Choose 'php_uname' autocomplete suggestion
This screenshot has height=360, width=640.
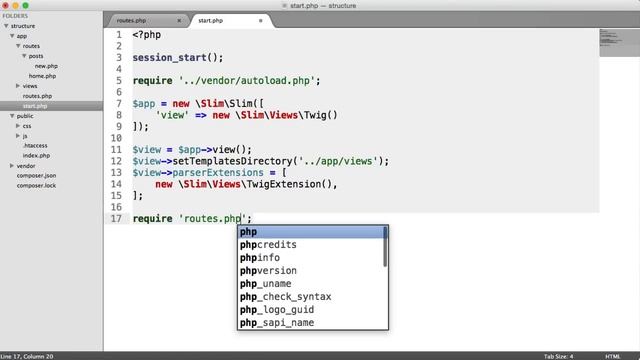(310, 284)
